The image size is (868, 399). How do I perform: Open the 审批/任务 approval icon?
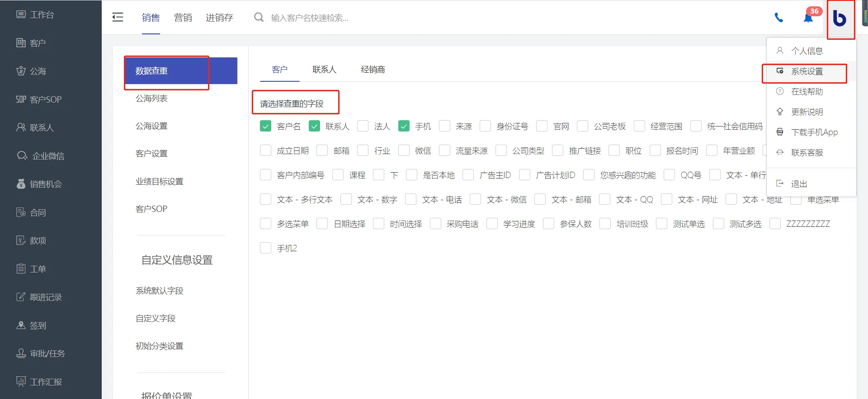pos(21,353)
